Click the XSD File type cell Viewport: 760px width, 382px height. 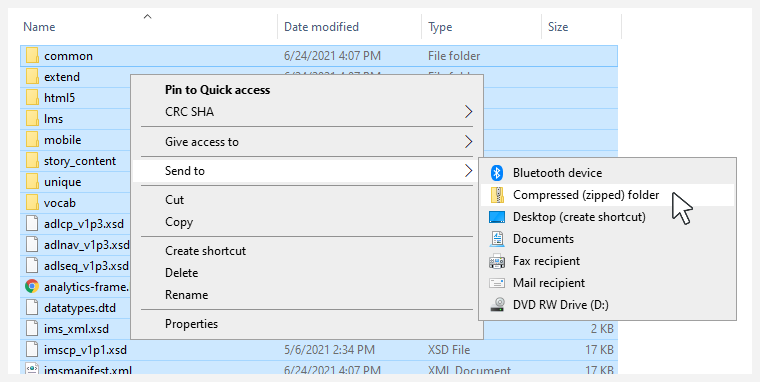click(449, 350)
